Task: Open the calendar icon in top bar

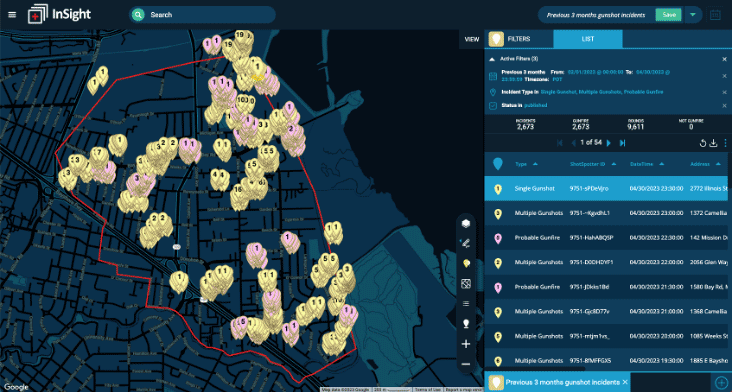Action: 715,15
